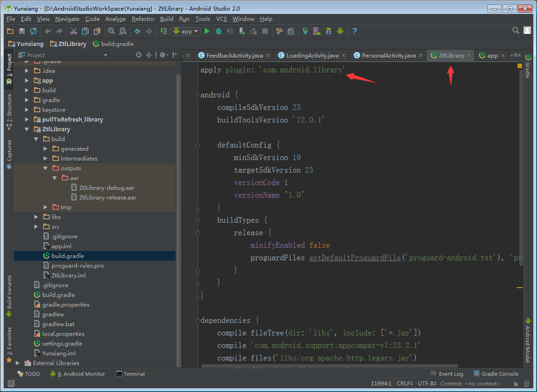
Task: Switch to PersonalActivity.java tab
Action: [x=388, y=56]
